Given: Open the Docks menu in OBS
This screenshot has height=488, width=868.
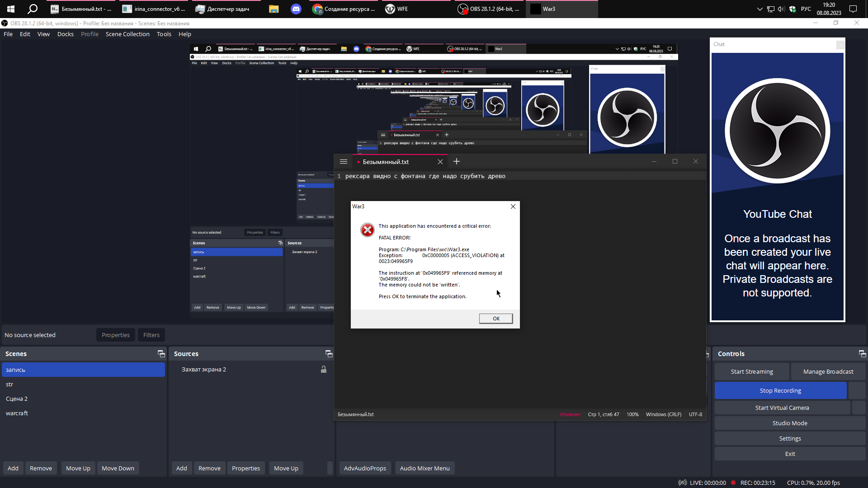Looking at the screenshot, I should [x=66, y=34].
